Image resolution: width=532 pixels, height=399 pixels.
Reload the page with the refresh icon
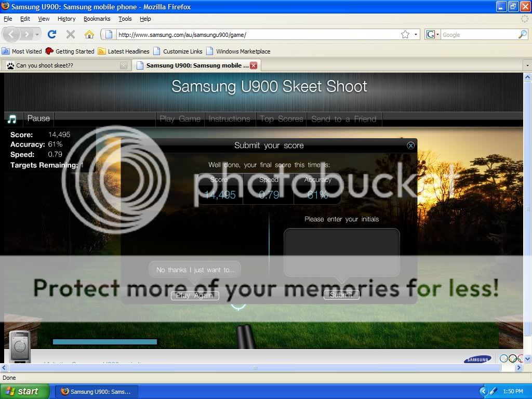pyautogui.click(x=52, y=34)
